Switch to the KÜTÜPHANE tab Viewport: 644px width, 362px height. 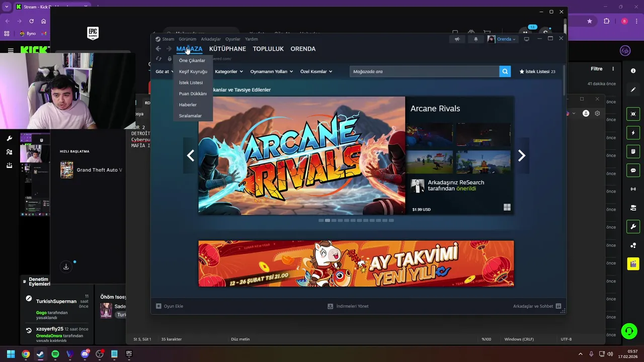coord(227,49)
